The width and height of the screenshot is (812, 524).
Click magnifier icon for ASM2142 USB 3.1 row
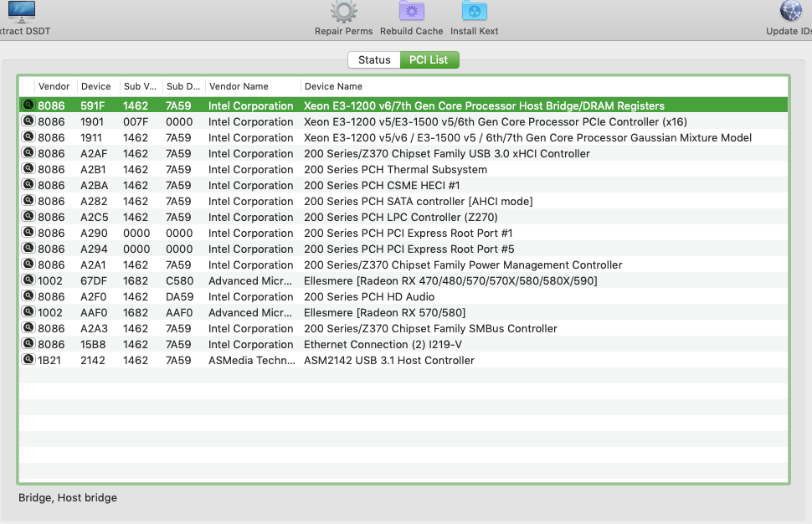tap(28, 359)
